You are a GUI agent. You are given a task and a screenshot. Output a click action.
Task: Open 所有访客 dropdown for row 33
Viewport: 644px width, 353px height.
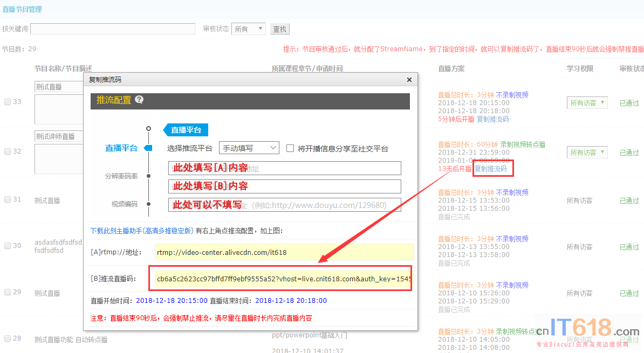[587, 103]
